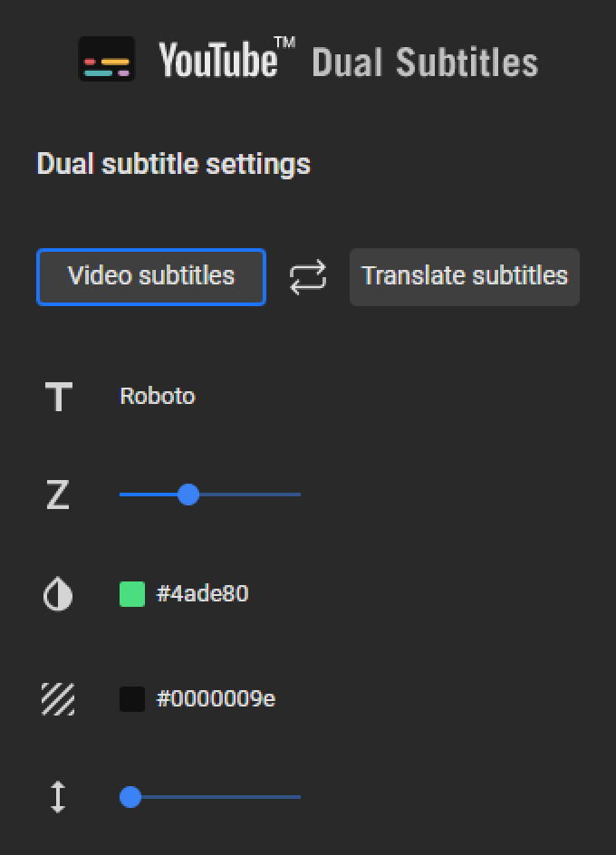Click the green subtitle icon in the header

tap(108, 58)
